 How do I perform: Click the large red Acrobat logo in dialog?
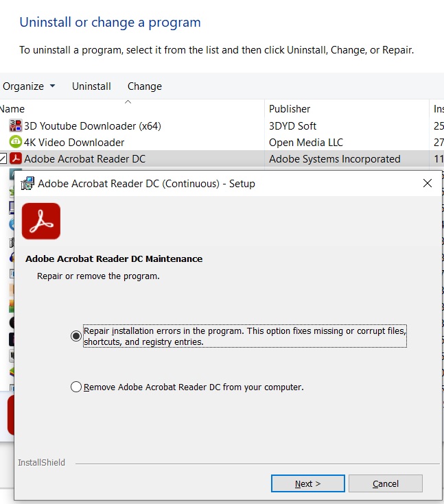(x=41, y=221)
